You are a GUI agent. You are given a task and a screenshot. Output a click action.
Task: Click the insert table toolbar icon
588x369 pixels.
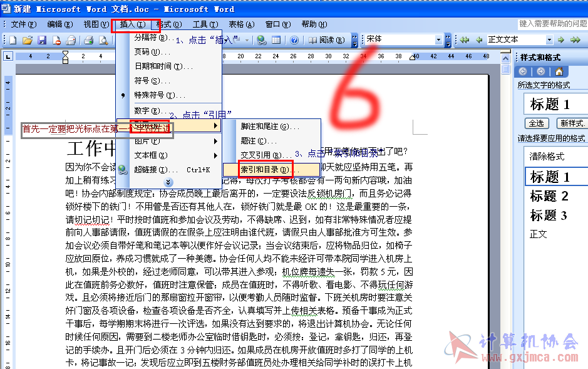pos(276,39)
